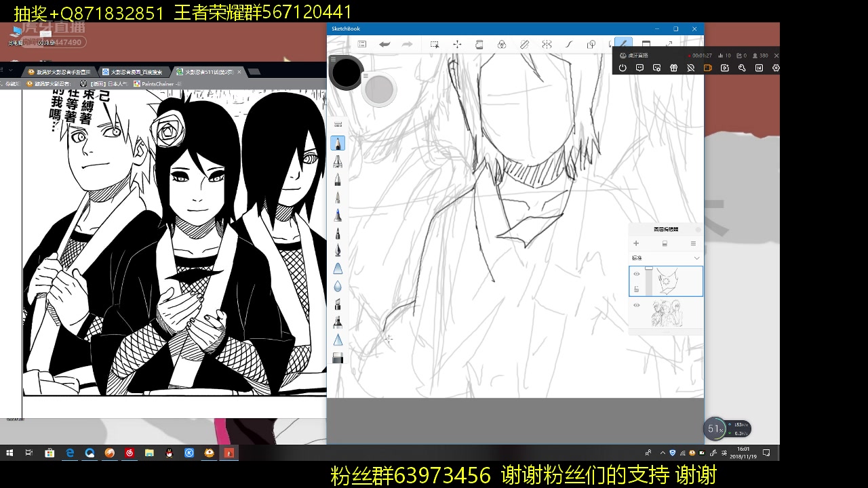Select the seventh brush in palette
The image size is (868, 488).
[x=338, y=251]
